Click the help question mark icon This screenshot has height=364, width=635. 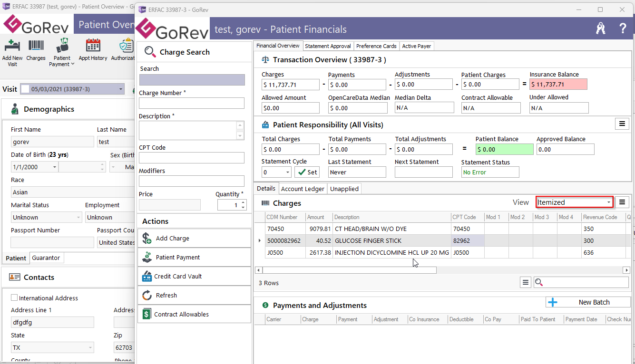point(623,29)
